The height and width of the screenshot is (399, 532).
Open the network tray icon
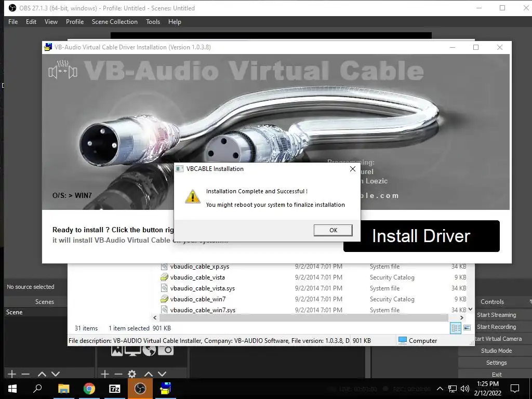point(453,389)
